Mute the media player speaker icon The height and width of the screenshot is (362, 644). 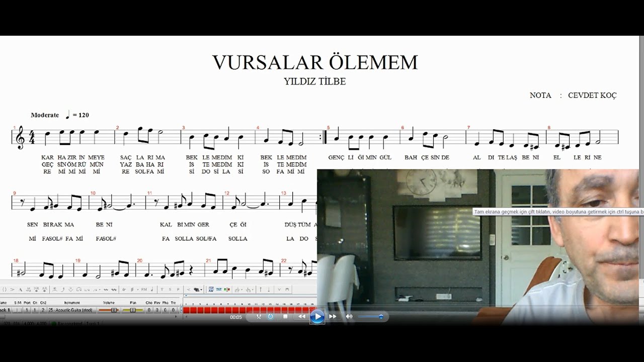click(349, 316)
